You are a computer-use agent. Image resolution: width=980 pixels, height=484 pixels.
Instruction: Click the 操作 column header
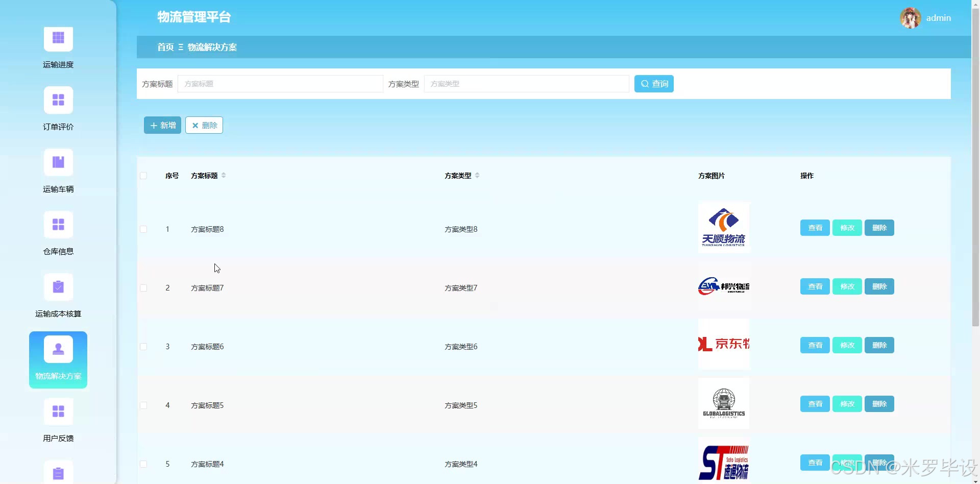807,176
